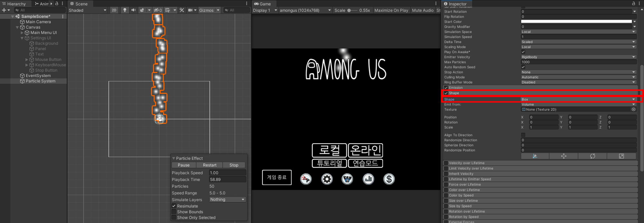Expand the Main Menu UI tree node

[x=22, y=33]
